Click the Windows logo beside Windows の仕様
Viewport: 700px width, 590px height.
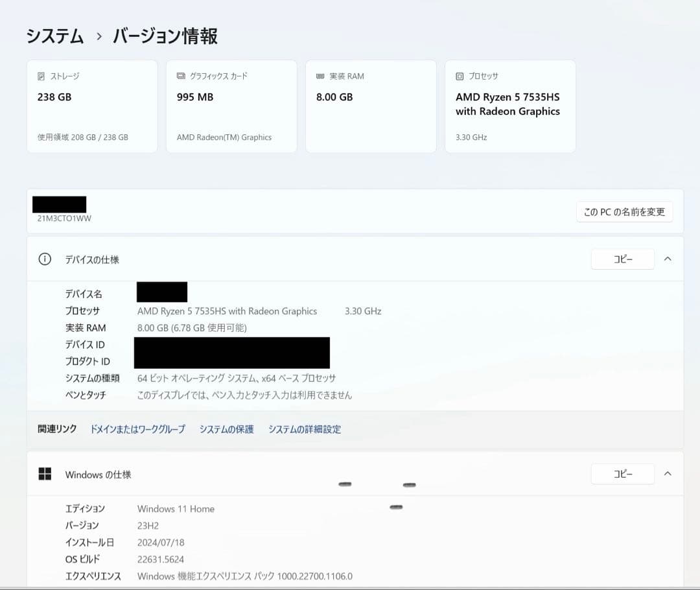click(45, 474)
